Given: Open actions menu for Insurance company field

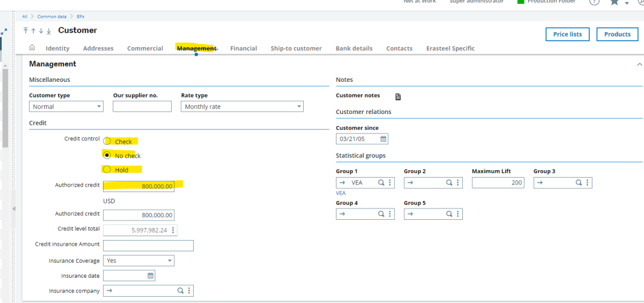Looking at the screenshot, I should point(189,291).
